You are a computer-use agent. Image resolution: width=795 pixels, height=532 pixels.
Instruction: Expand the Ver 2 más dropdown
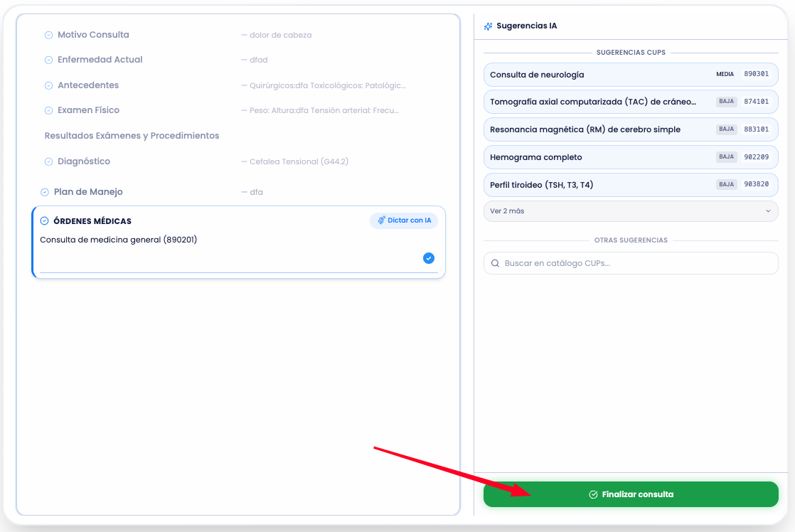[x=631, y=211]
